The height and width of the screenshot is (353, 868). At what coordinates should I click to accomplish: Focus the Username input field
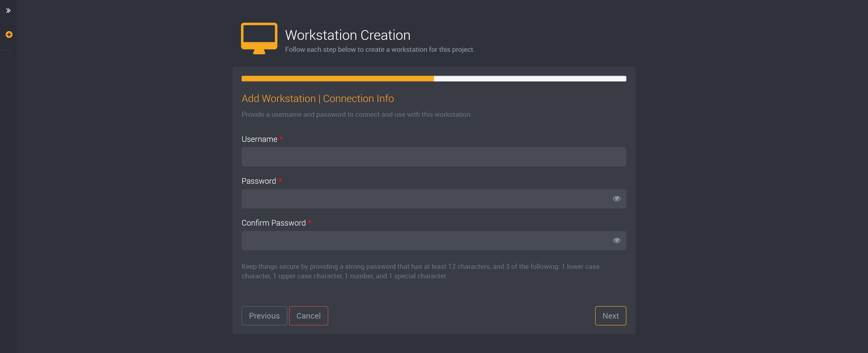(x=434, y=157)
